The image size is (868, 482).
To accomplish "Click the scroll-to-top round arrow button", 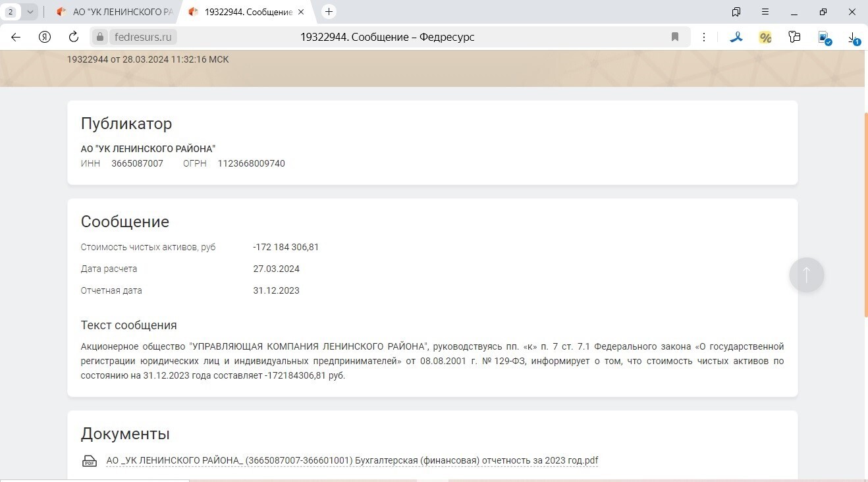I will pos(806,275).
